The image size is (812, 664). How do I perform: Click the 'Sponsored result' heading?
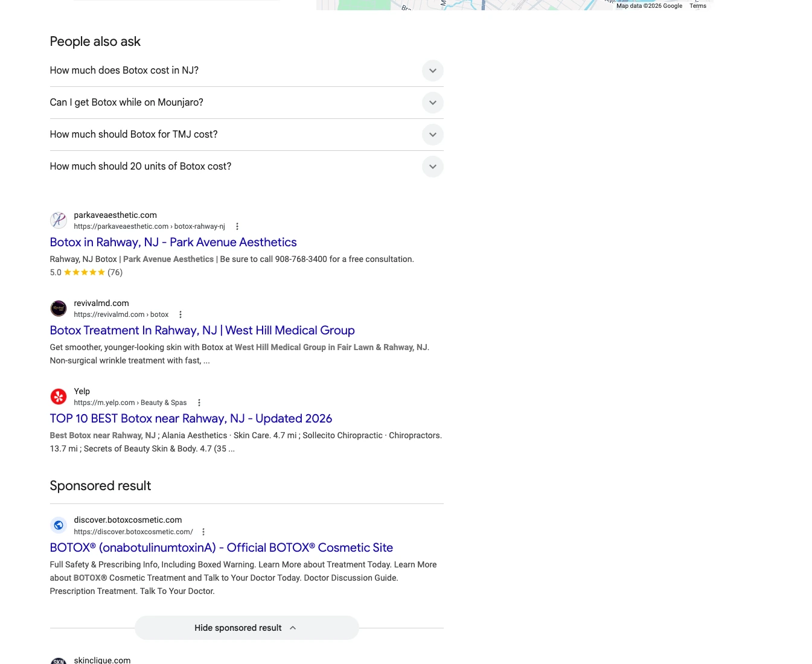click(x=100, y=486)
